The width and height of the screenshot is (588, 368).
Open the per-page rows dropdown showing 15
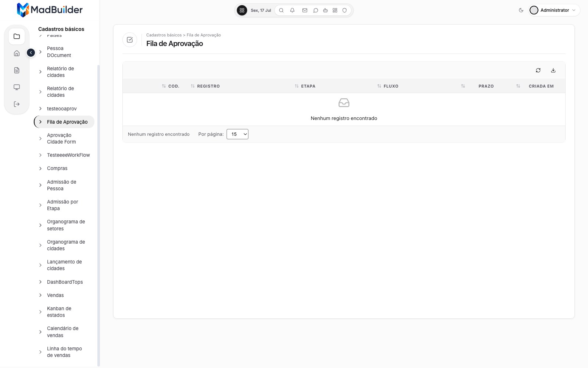pos(237,134)
